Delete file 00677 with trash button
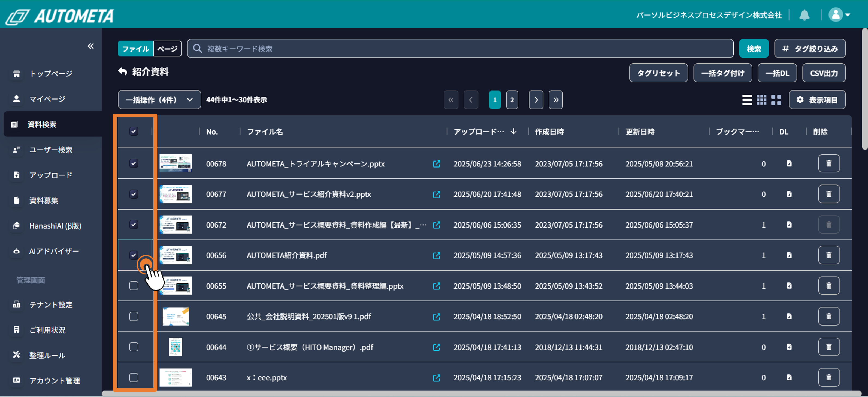 point(828,194)
